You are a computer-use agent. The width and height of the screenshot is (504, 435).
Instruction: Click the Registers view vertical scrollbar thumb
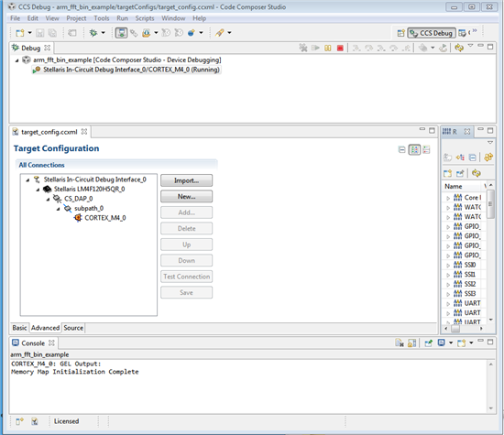[x=490, y=204]
